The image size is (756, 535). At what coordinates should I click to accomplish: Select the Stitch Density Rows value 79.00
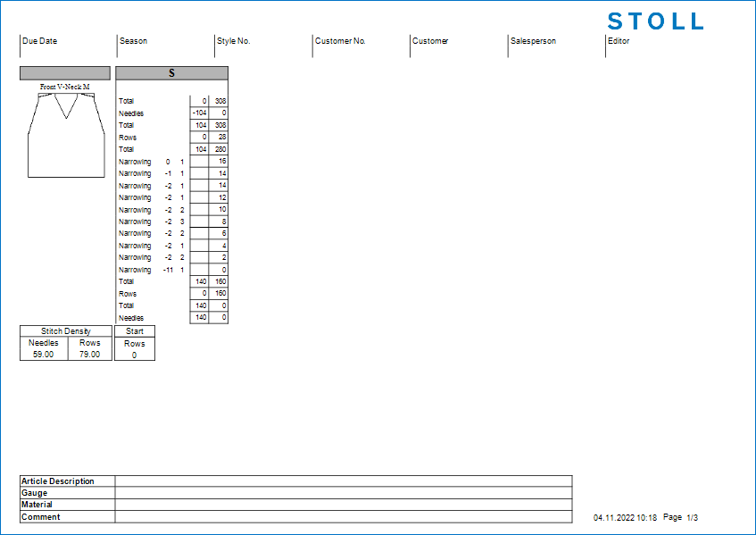tap(90, 355)
